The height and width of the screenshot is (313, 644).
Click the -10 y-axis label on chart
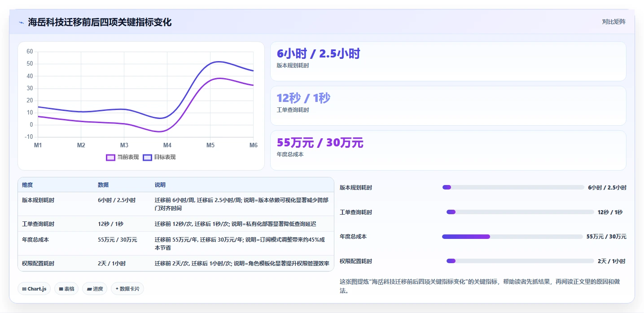pyautogui.click(x=29, y=137)
